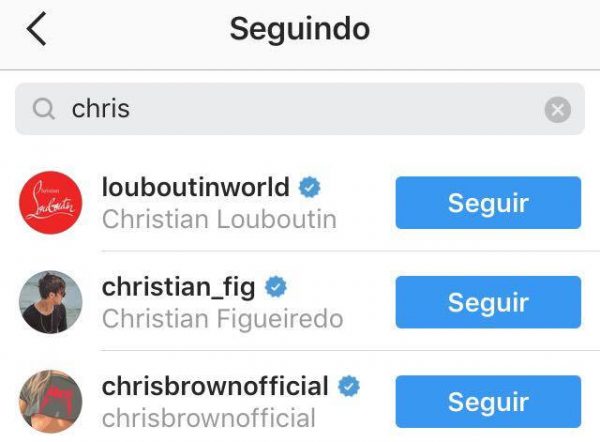Viewport: 600px width, 442px height.
Task: Tap the magnifying glass search icon
Action: [x=44, y=109]
